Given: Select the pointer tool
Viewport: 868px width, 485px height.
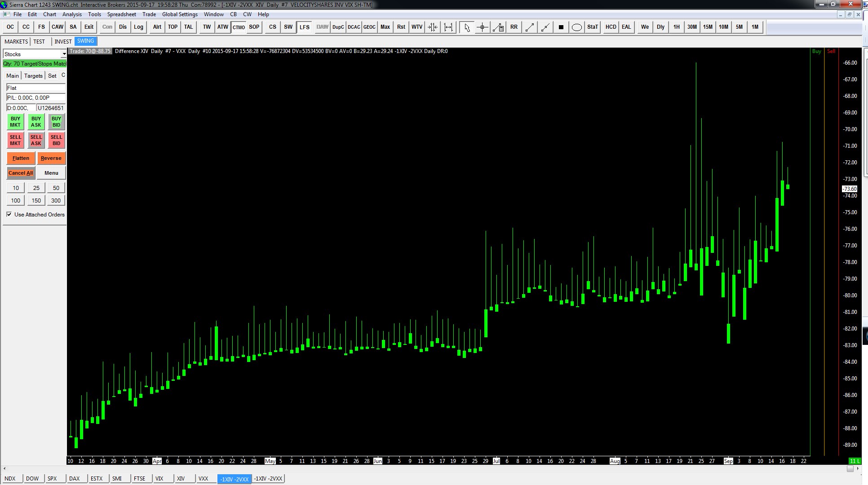Looking at the screenshot, I should 467,27.
